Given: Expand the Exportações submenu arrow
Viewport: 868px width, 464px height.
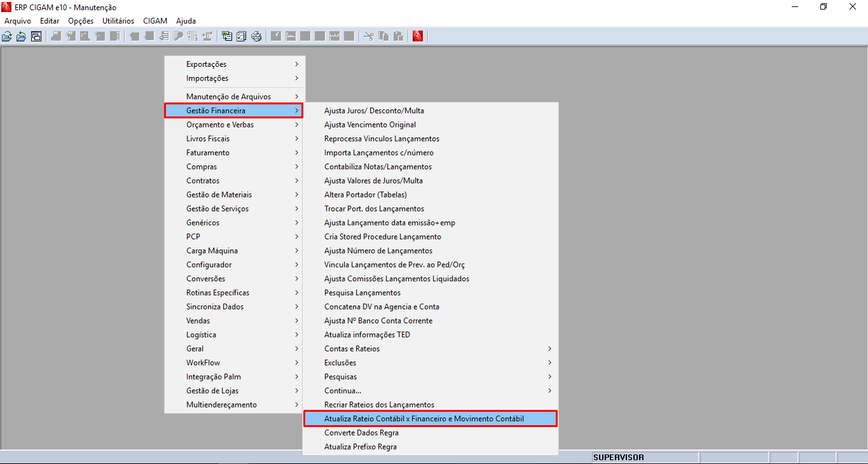Looking at the screenshot, I should [296, 64].
